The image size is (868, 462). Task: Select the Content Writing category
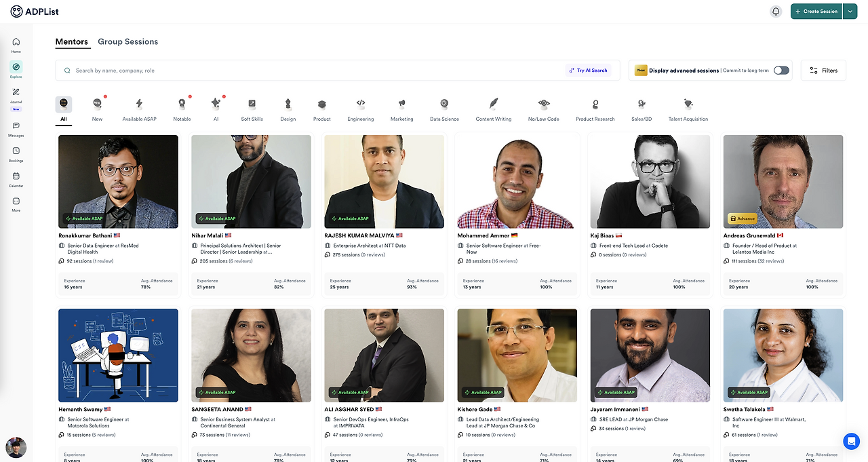coord(494,109)
